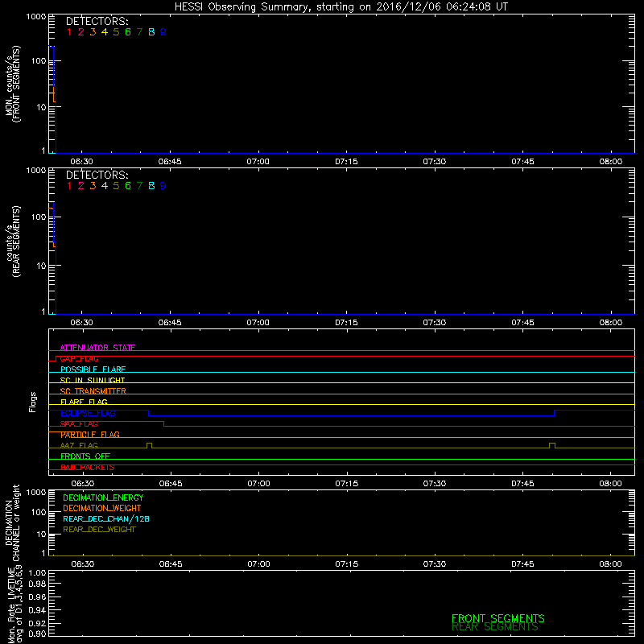Click the (FRONT SEGMENTS) y-axis title
Image resolution: width=644 pixels, height=644 pixels.
coord(16,84)
